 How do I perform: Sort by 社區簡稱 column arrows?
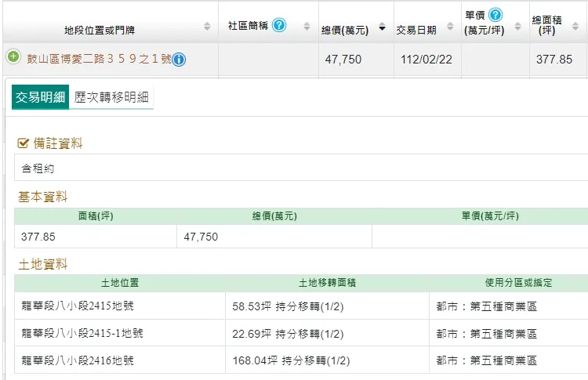(307, 27)
